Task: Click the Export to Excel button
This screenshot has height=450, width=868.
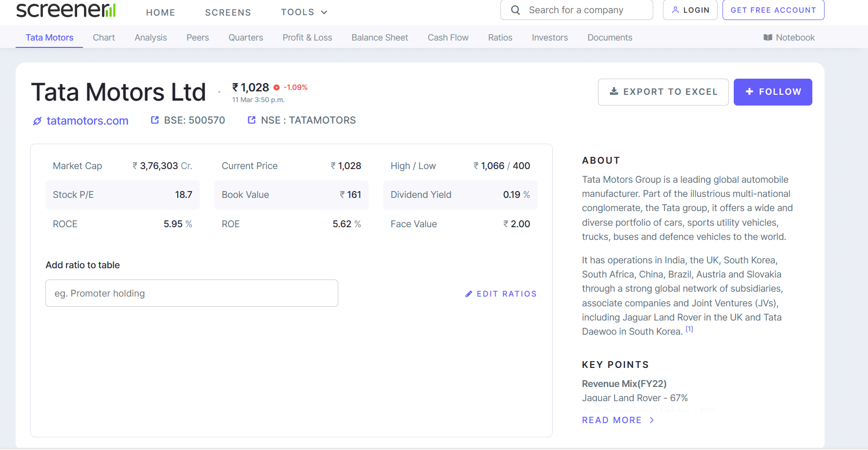Action: point(663,92)
